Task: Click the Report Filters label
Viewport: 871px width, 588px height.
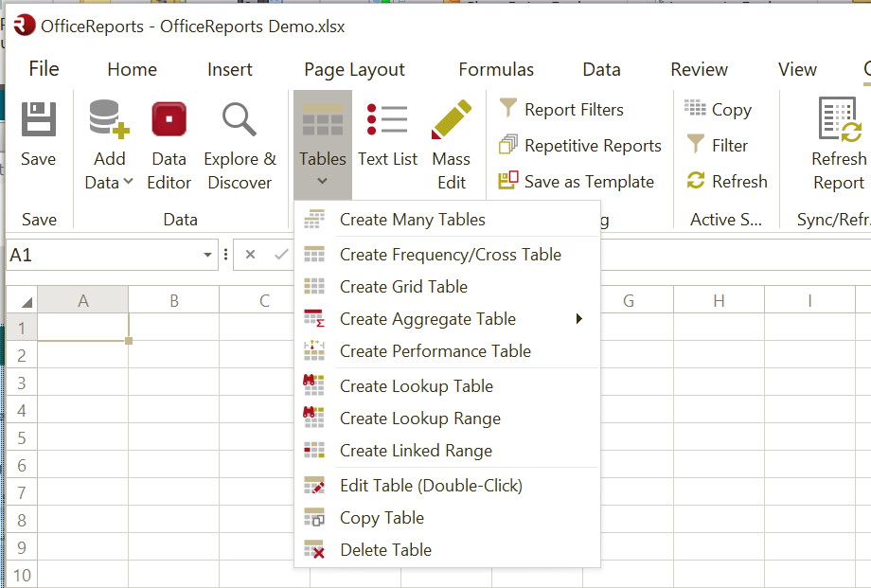Action: pos(574,110)
